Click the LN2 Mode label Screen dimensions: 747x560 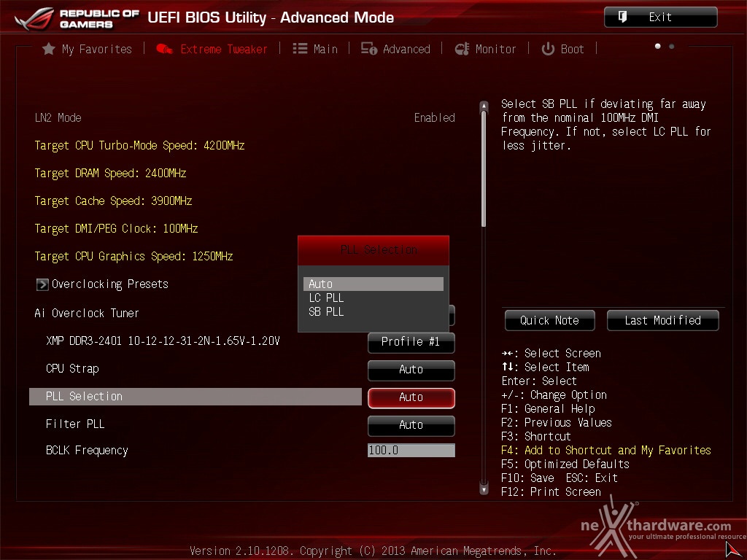coord(58,118)
